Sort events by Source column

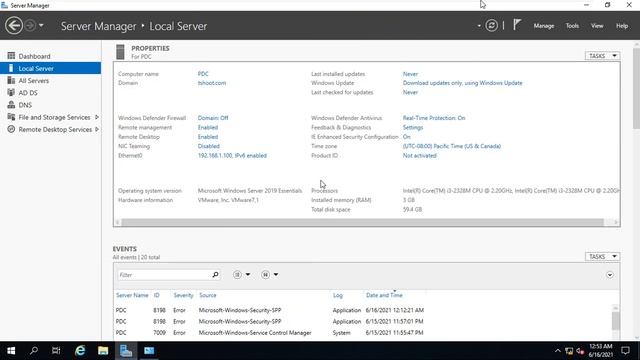[x=207, y=295]
